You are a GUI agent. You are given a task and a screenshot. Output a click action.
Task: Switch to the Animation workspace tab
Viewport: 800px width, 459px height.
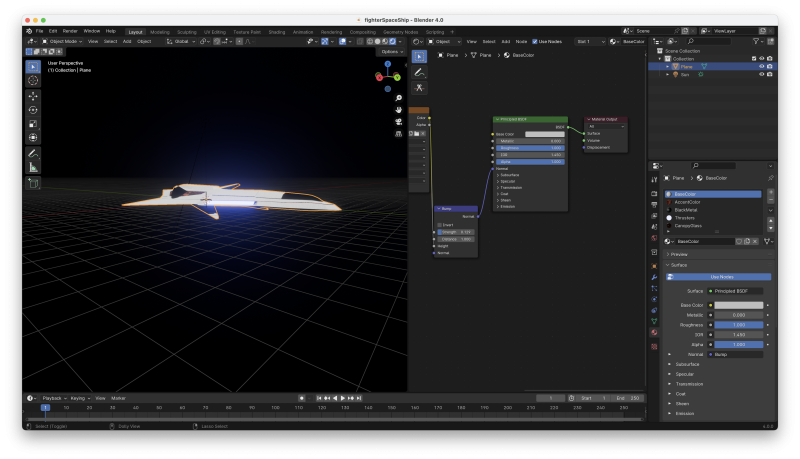tap(303, 32)
